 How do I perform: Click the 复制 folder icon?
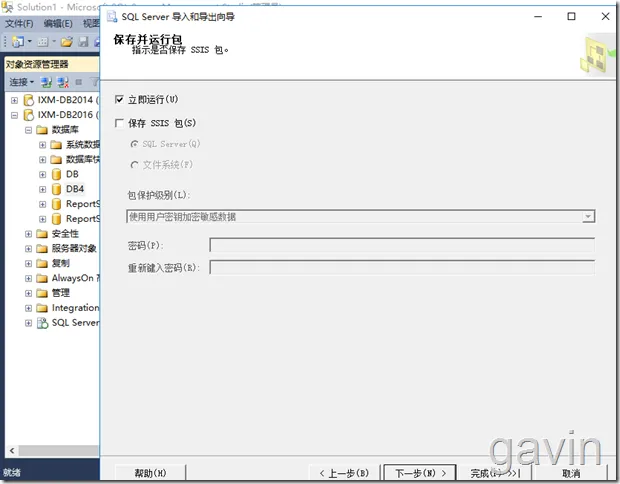[x=42, y=263]
